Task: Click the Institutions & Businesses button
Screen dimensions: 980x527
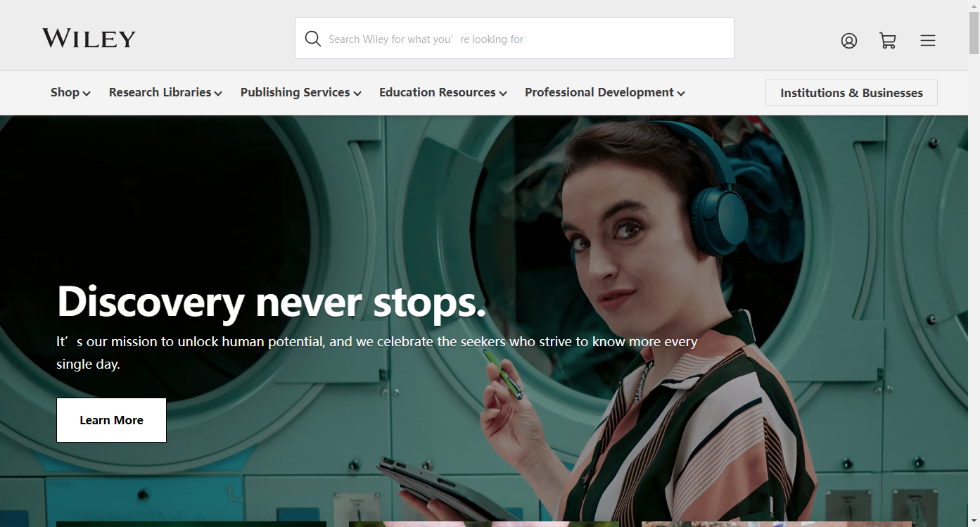Action: click(851, 93)
